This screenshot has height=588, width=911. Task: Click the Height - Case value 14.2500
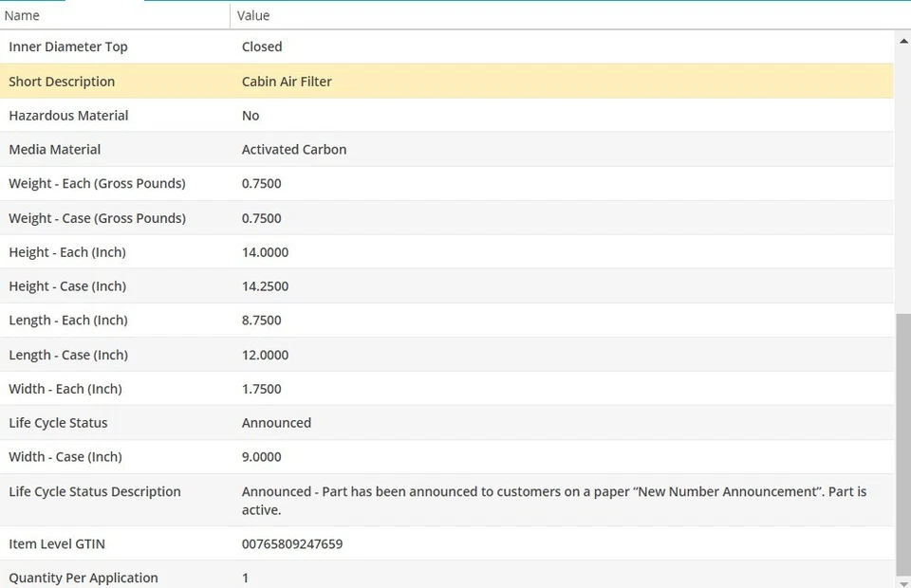pyautogui.click(x=265, y=286)
